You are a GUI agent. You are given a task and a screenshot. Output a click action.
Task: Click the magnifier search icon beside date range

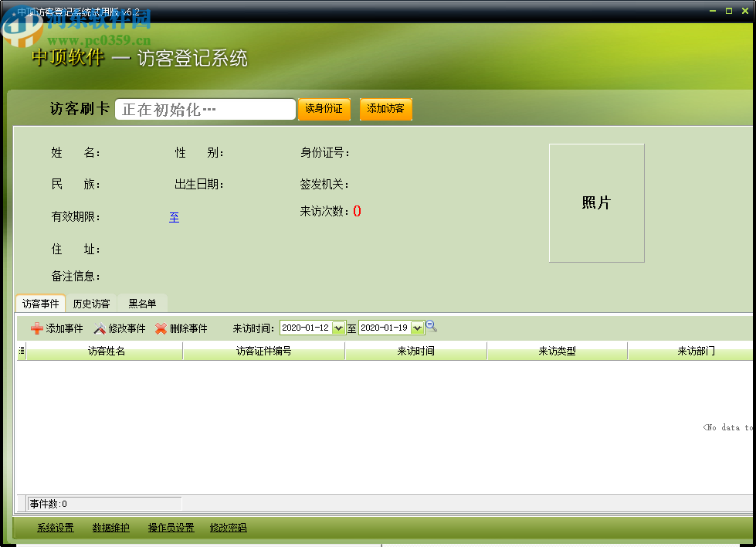click(x=431, y=326)
